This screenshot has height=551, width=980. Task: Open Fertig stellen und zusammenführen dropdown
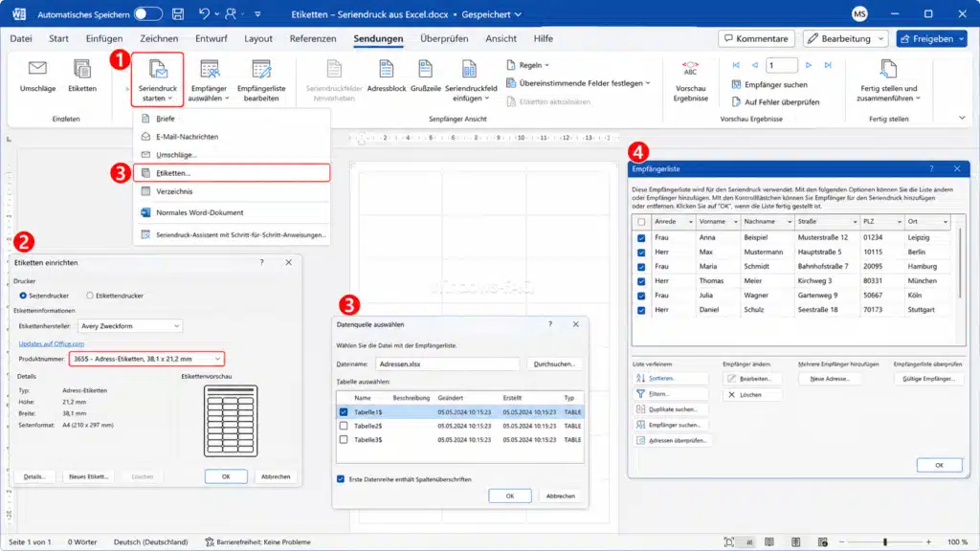coord(888,80)
